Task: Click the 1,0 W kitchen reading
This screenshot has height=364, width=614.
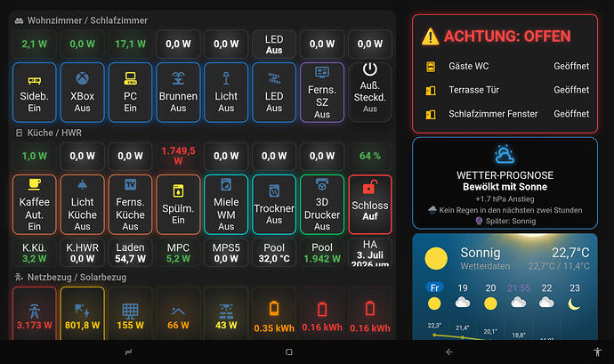Action: point(35,156)
